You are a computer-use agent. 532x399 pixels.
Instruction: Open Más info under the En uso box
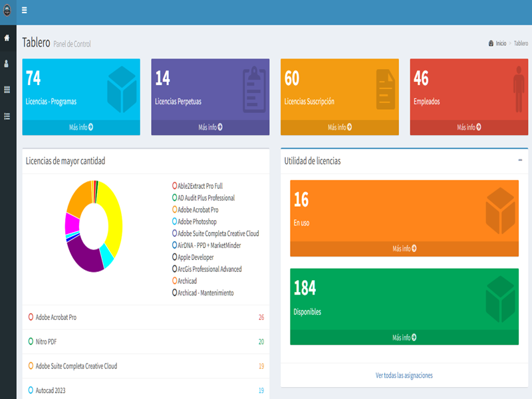pyautogui.click(x=404, y=249)
